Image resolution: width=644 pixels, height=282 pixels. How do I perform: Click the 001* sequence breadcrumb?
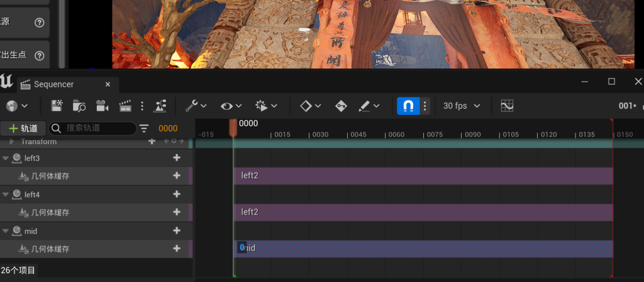[x=628, y=106]
